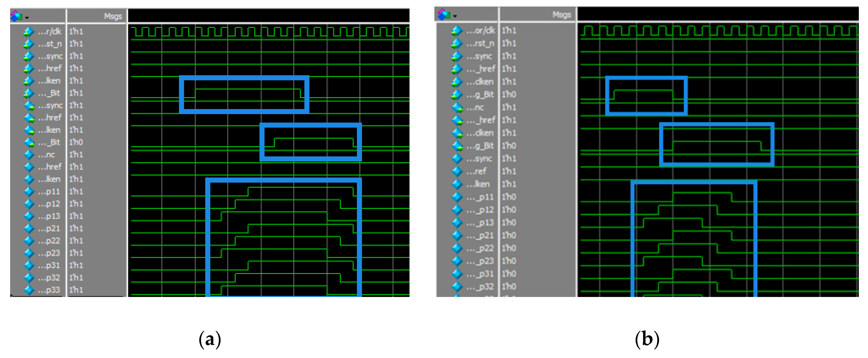
Task: Click the diamond icon next to ...p22
Action: [x=29, y=241]
